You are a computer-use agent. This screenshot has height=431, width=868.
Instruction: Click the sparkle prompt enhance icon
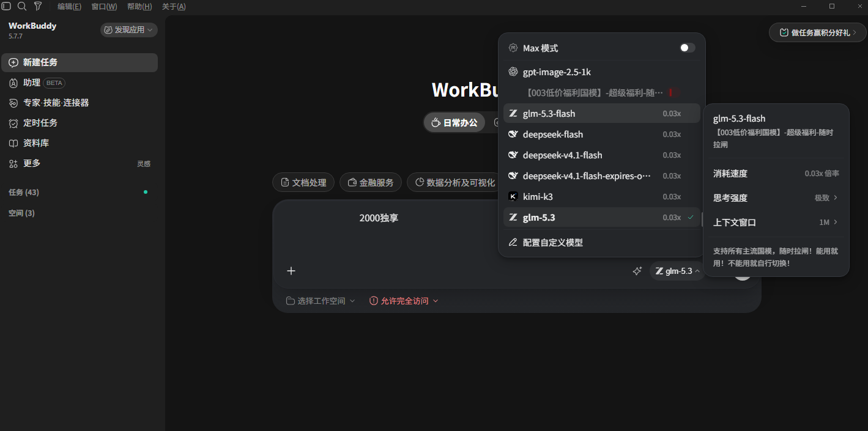(x=637, y=271)
